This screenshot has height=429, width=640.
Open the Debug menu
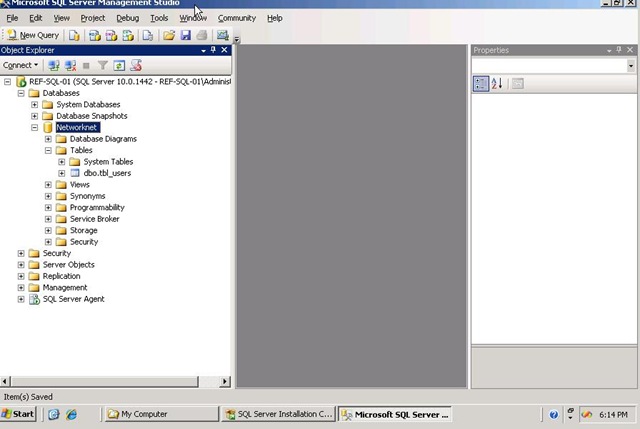[128, 18]
